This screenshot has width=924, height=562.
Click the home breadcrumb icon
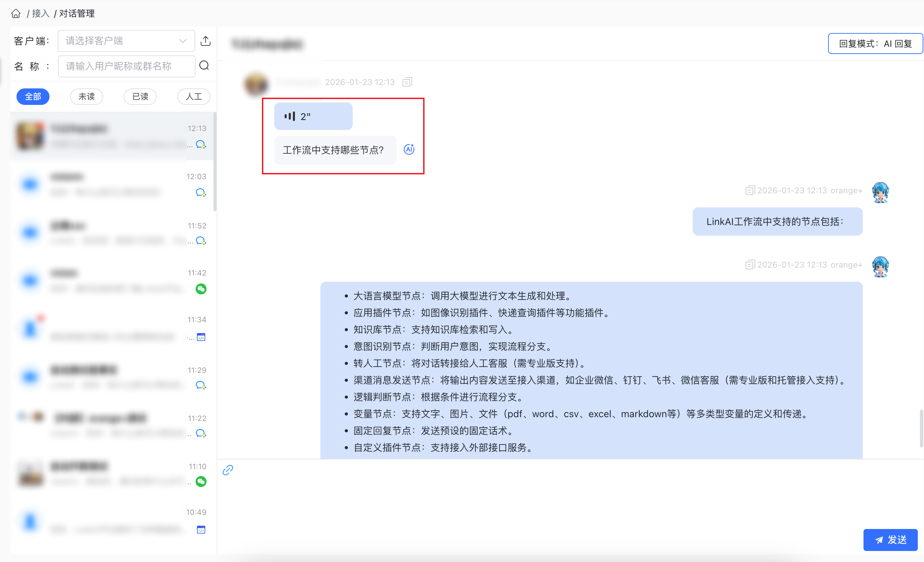16,13
